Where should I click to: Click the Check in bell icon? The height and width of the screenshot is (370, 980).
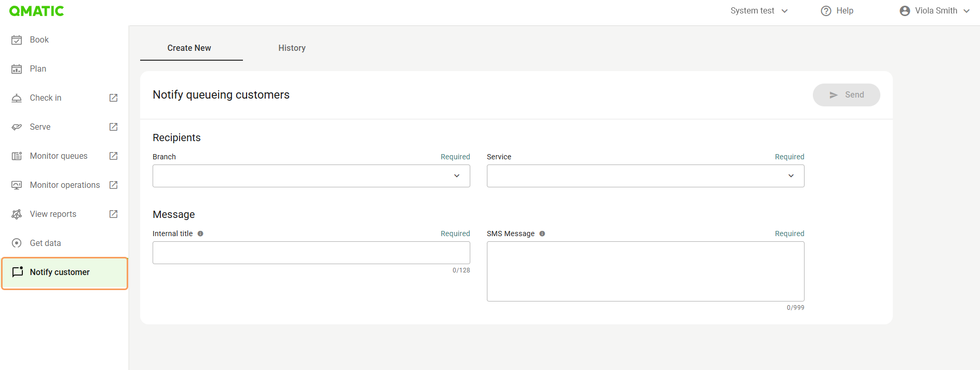pyautogui.click(x=17, y=98)
